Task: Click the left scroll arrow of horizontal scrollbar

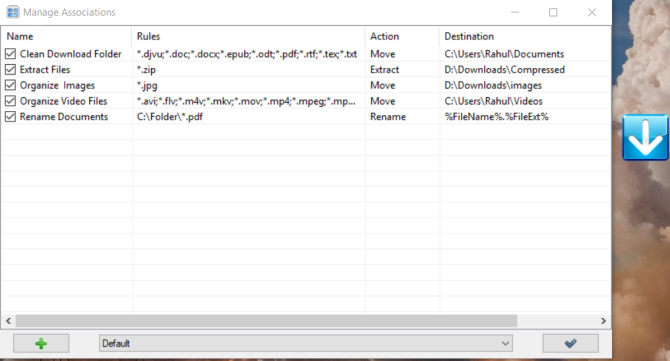Action: (8, 320)
